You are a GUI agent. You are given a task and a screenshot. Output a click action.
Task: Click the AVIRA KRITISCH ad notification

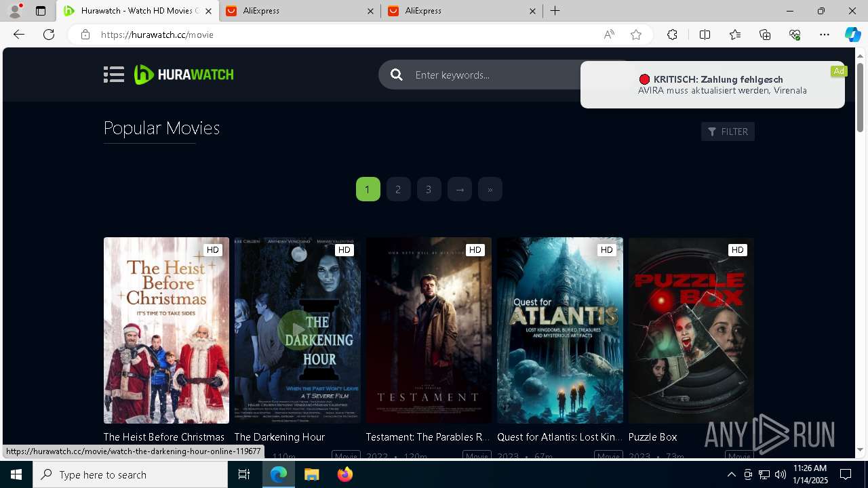(x=712, y=85)
